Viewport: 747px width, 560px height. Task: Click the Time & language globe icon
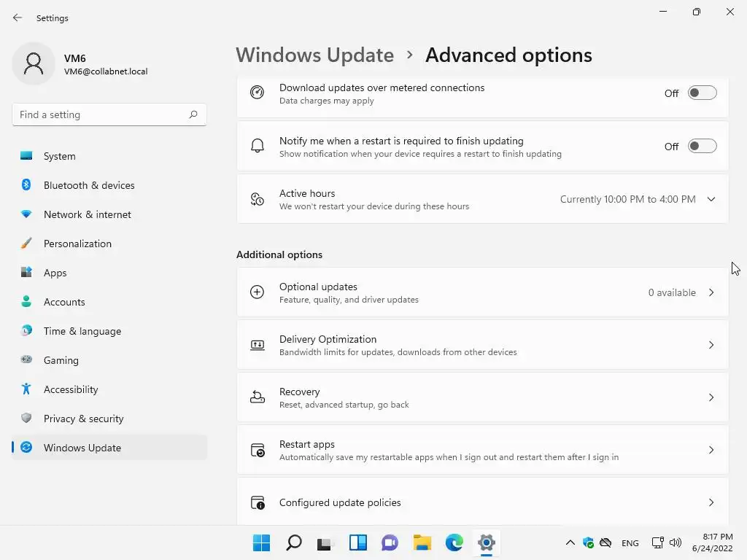(26, 330)
